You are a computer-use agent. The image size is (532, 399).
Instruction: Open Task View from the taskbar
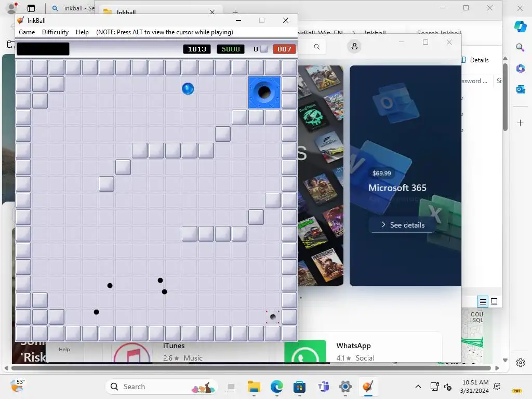231,387
